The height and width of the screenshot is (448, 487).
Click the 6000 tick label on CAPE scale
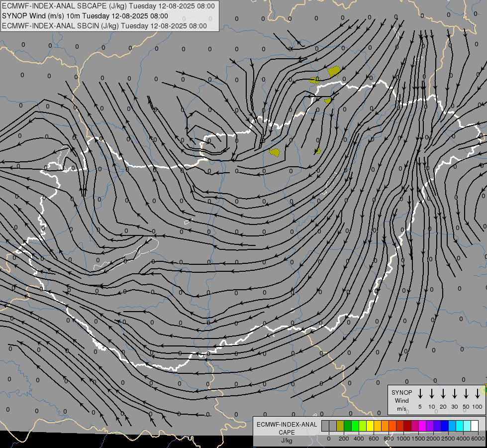tap(478, 439)
